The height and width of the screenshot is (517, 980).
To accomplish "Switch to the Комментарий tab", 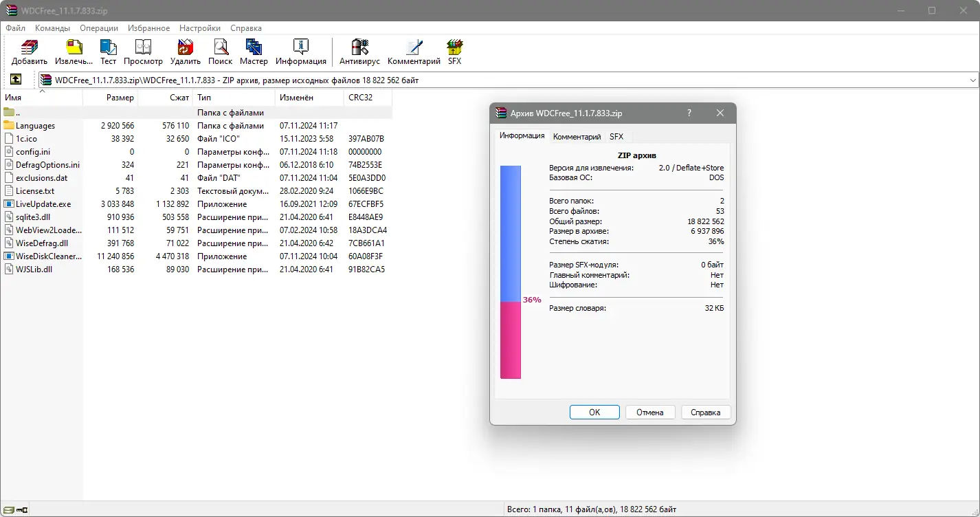I will [x=577, y=136].
